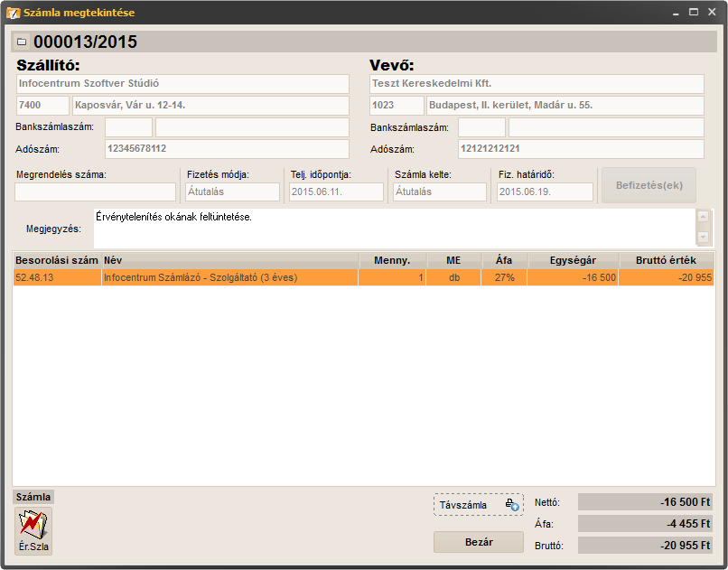
Task: Close the Számla megtekintése window
Action: pyautogui.click(x=712, y=12)
